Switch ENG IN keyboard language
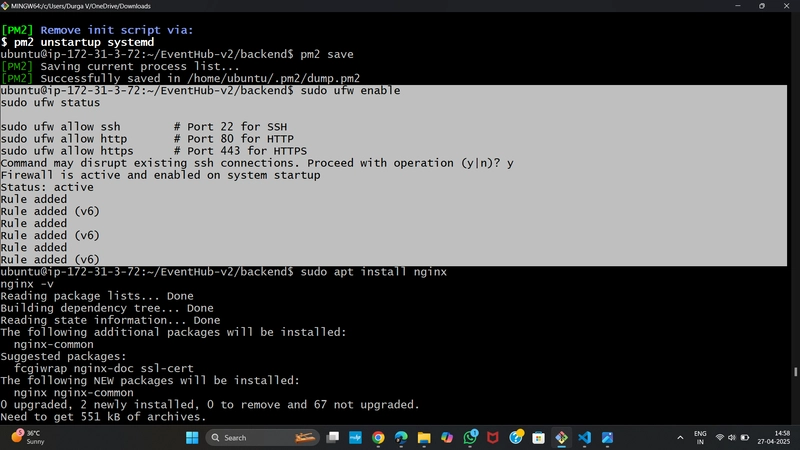Screen dimensions: 800x450 pos(700,438)
